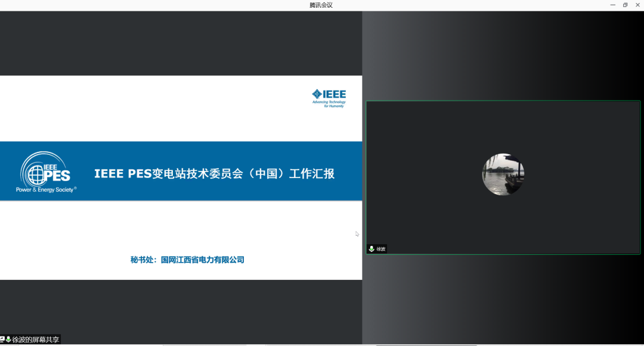
Task: Click the 腾讯会议 window title
Action: 321,5
